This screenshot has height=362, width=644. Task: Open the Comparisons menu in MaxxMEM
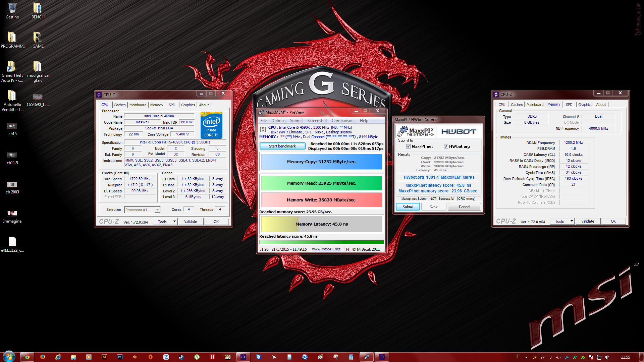(x=343, y=121)
